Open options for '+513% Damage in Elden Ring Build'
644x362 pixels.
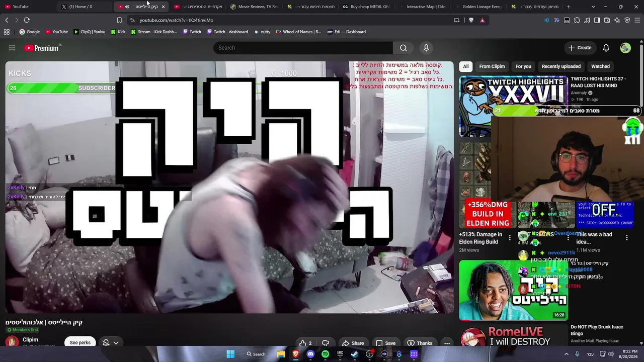[x=510, y=238]
